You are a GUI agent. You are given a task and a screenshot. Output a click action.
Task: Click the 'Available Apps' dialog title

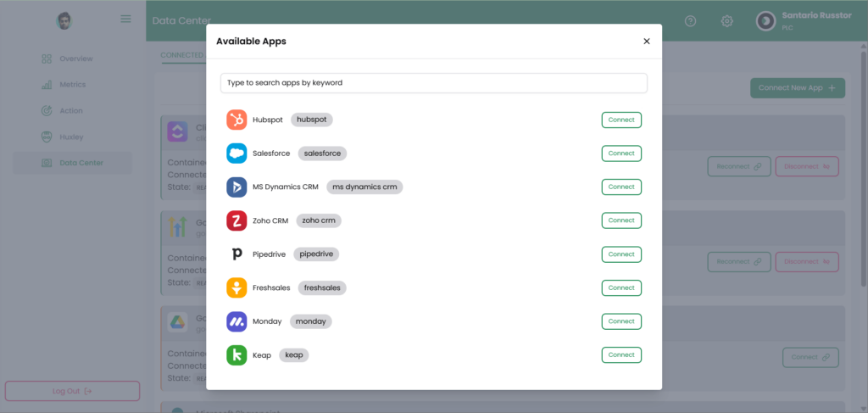click(251, 41)
